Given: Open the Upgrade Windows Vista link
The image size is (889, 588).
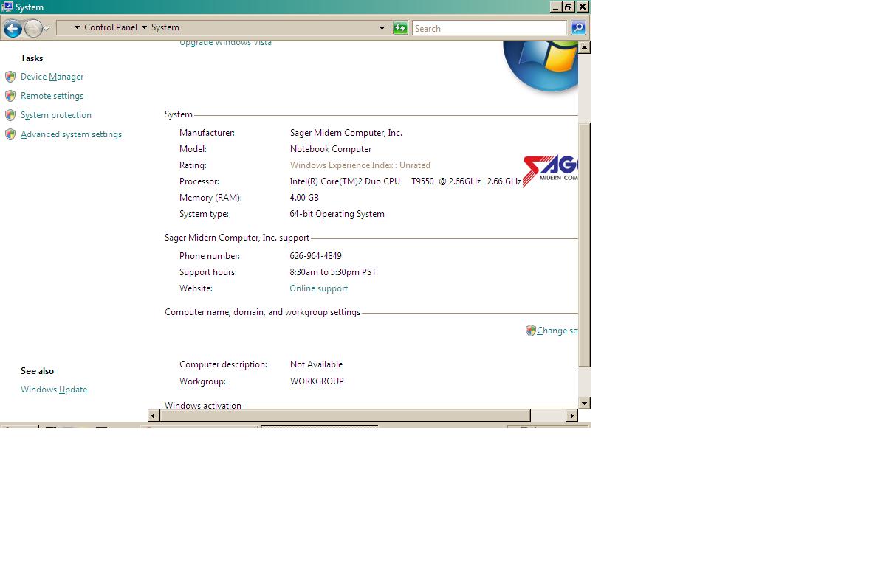Looking at the screenshot, I should pyautogui.click(x=225, y=43).
